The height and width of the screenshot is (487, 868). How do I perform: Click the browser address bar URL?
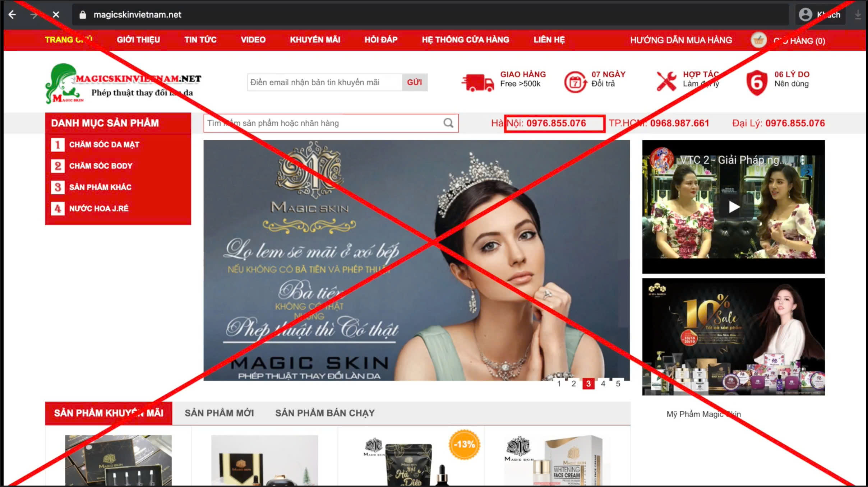point(137,15)
